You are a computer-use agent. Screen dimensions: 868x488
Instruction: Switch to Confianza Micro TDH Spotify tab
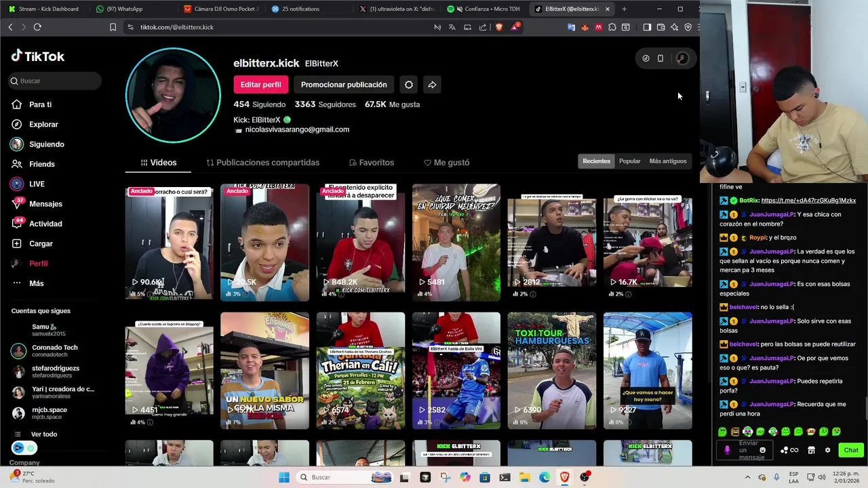coord(485,9)
